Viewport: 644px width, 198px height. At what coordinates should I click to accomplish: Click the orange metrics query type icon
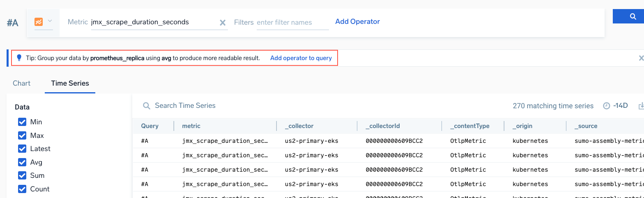[x=39, y=22]
